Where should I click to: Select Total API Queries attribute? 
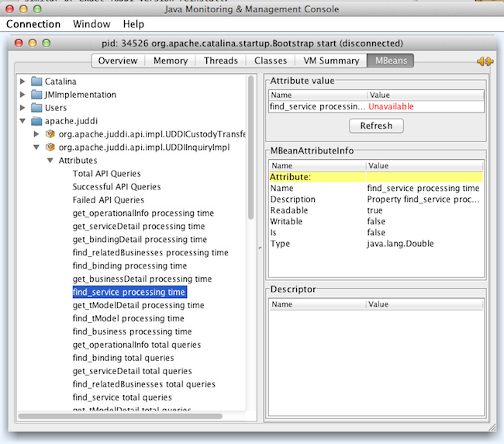pos(106,174)
